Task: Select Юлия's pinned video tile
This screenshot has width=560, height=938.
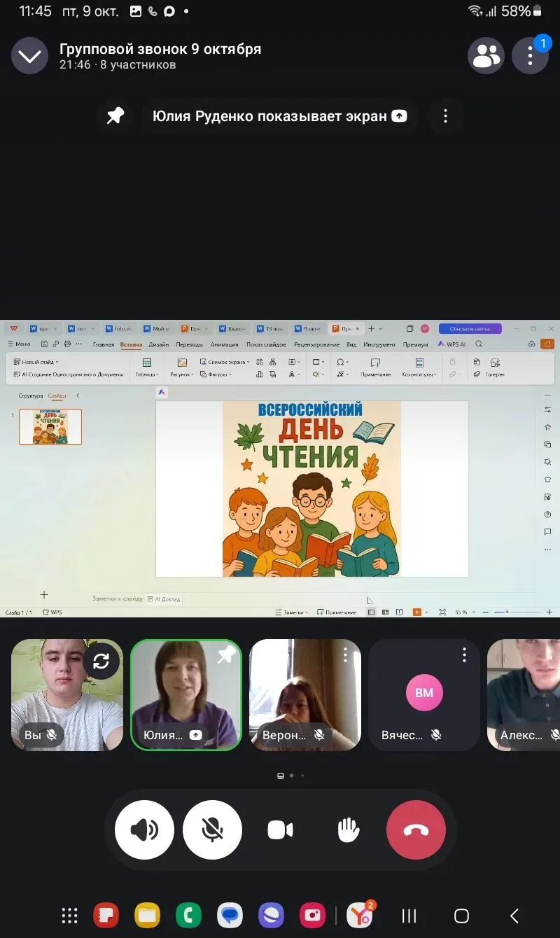Action: 186,695
